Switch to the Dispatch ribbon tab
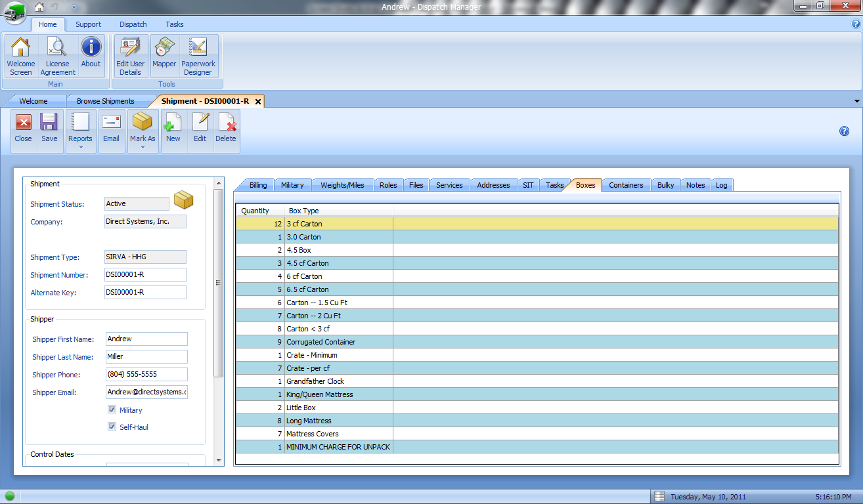863x504 pixels. click(133, 24)
